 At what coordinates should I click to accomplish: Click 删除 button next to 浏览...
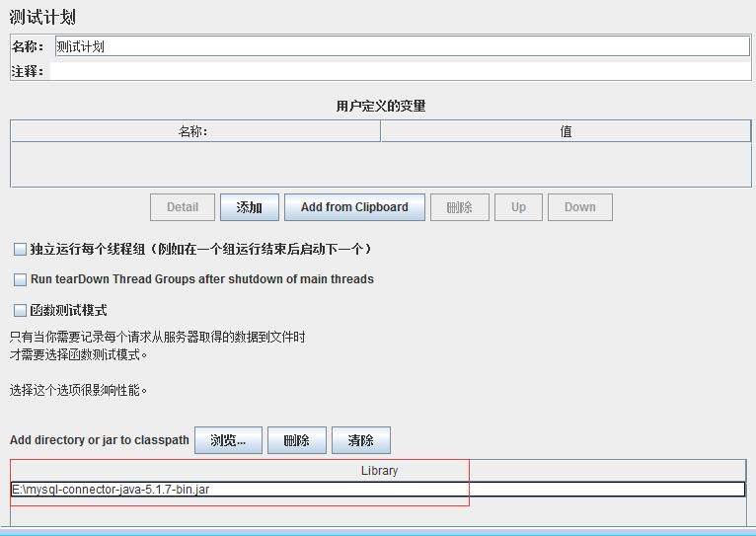point(296,440)
